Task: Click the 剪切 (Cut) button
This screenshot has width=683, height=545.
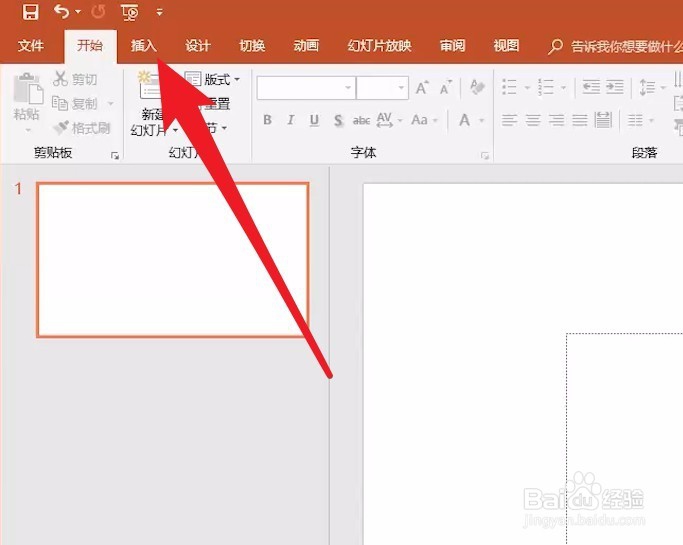Action: click(x=75, y=79)
